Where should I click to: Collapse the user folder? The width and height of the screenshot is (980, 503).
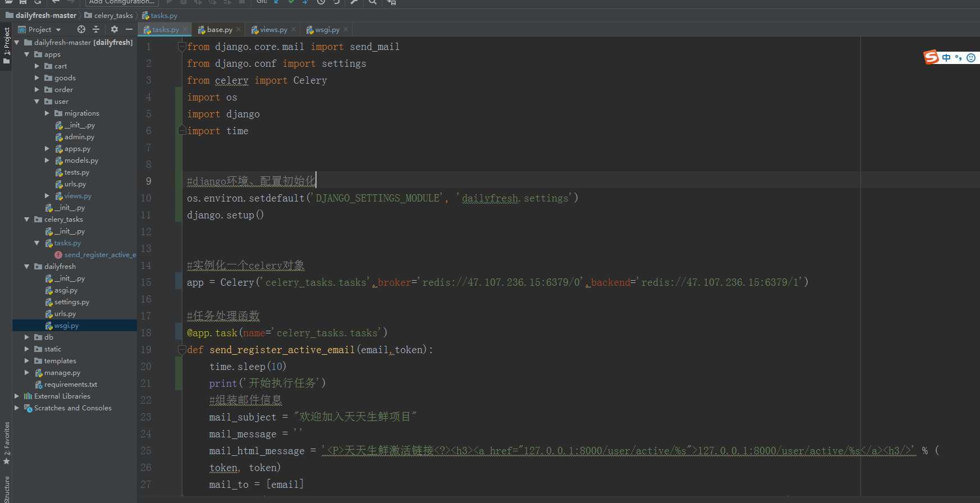pos(37,102)
